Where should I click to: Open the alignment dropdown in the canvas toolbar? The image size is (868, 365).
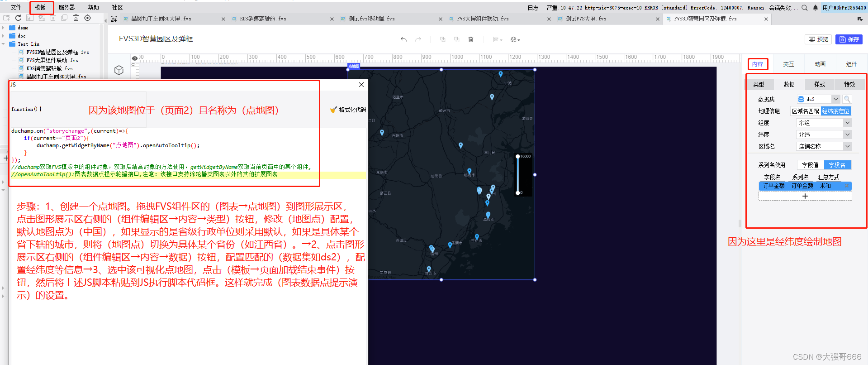click(498, 40)
